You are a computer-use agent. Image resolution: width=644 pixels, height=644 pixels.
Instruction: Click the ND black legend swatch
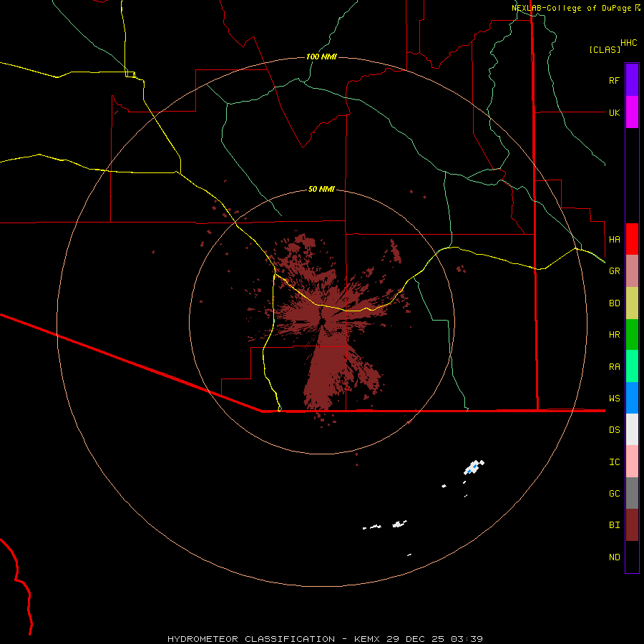pos(632,557)
